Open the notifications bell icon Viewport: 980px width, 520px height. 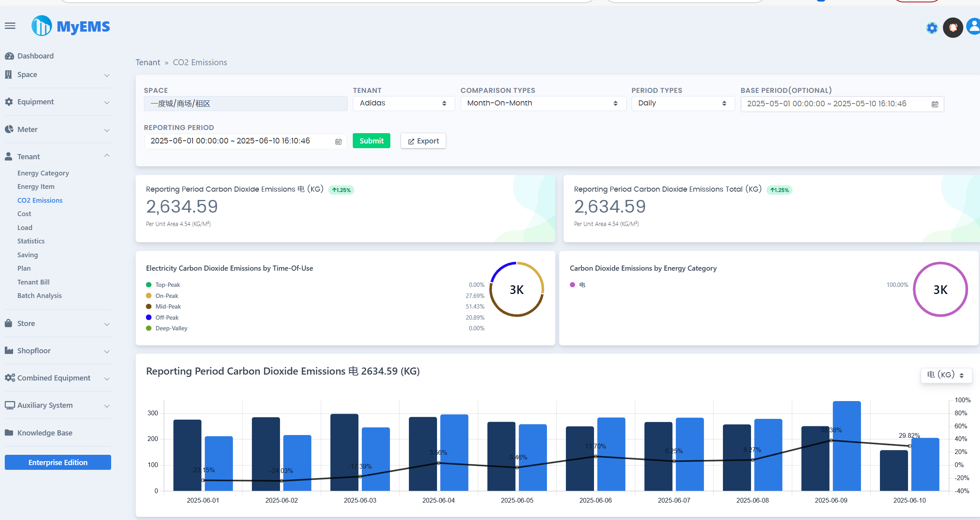(953, 28)
